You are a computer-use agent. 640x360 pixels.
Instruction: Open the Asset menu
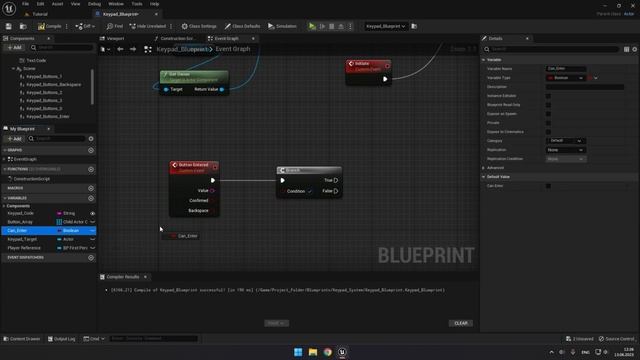[57, 4]
